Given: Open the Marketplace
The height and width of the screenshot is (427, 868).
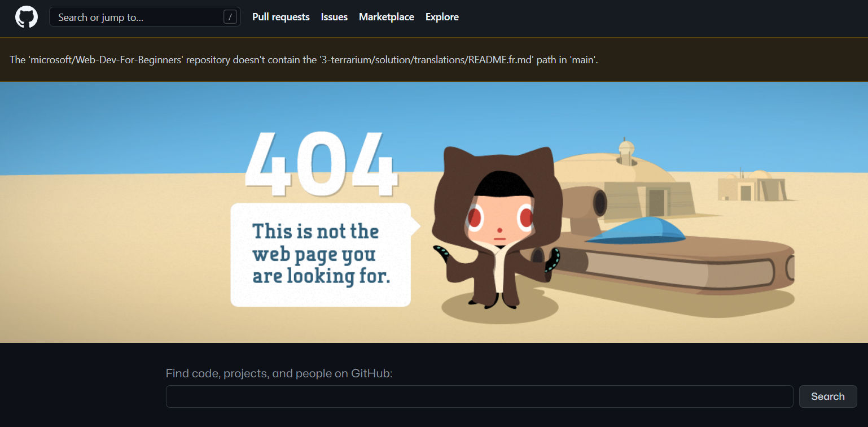Looking at the screenshot, I should (x=386, y=17).
